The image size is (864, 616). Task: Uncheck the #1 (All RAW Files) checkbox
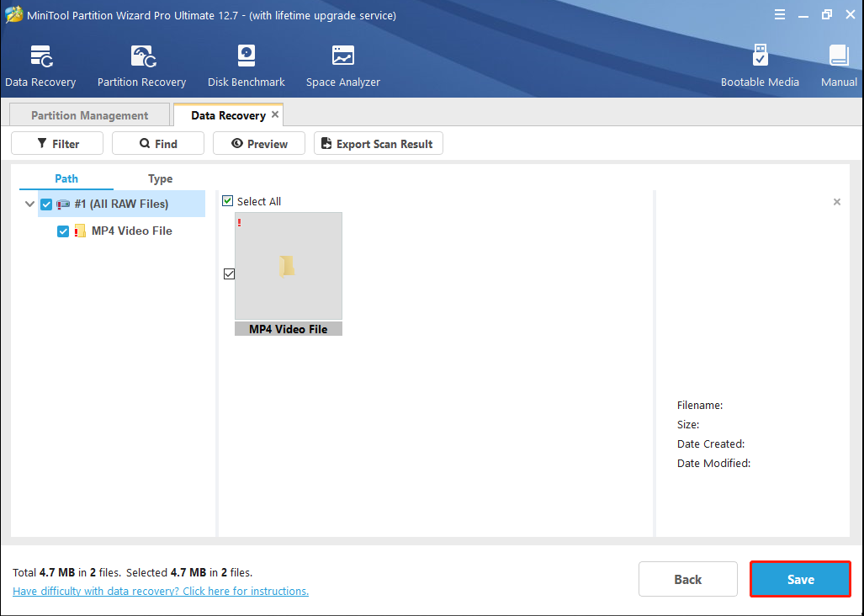[46, 204]
